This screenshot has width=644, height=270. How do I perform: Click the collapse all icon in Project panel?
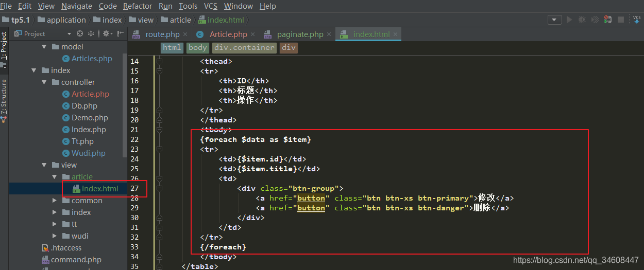click(x=91, y=33)
